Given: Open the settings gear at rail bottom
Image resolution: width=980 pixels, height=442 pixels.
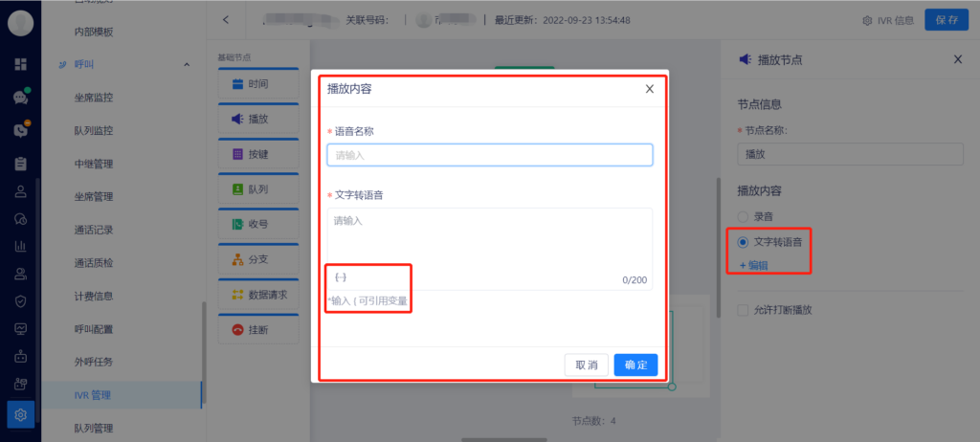Looking at the screenshot, I should tap(21, 414).
